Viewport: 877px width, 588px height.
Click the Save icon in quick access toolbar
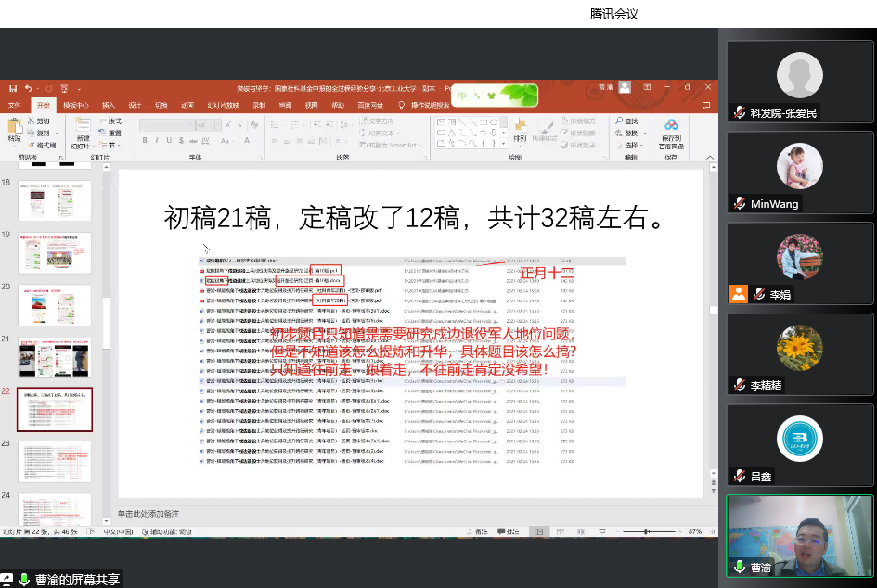(13, 88)
